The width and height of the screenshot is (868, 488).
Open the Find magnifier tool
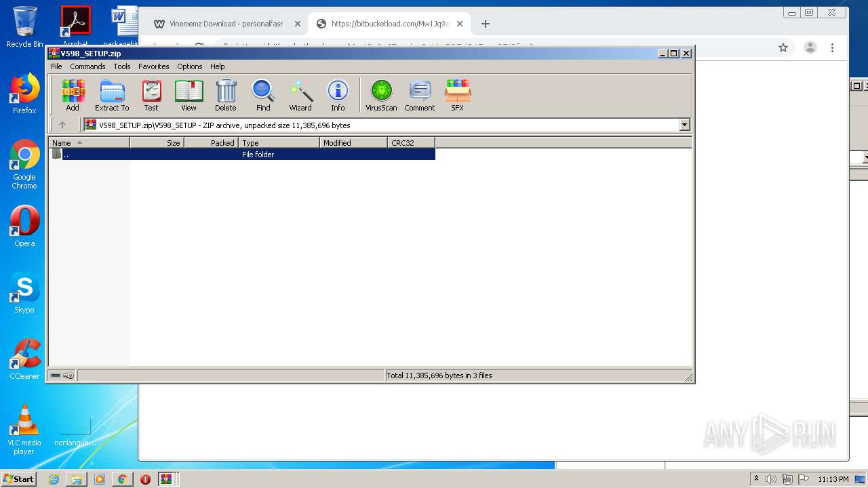click(x=263, y=95)
